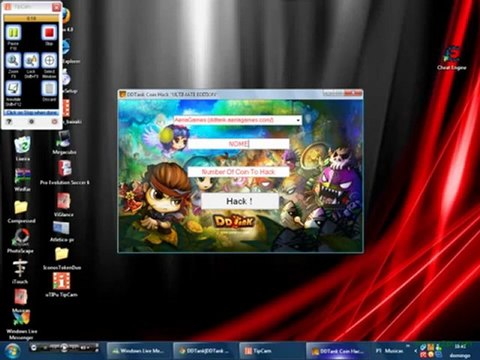Pause the TipCam recording
This screenshot has height=360, width=480.
pyautogui.click(x=13, y=33)
